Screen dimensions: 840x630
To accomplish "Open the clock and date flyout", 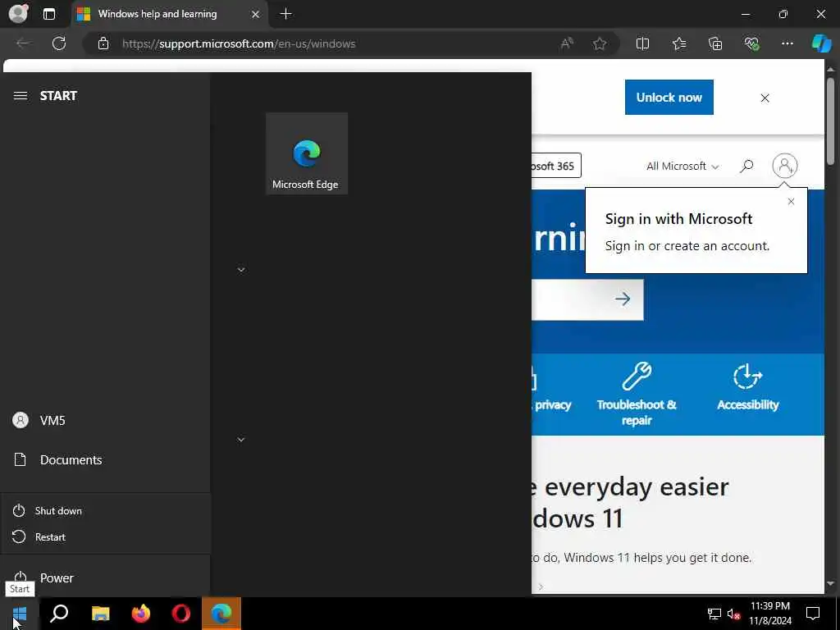I will [x=769, y=614].
